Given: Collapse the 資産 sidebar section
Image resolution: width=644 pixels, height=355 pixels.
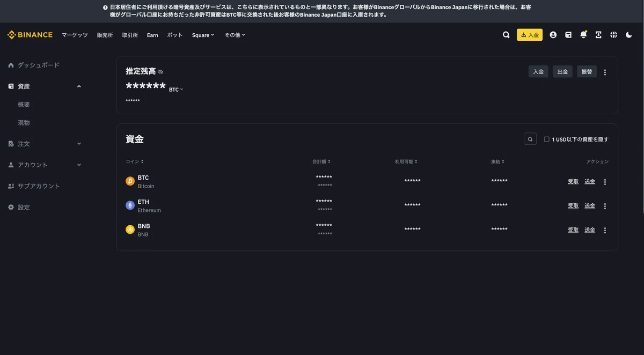Looking at the screenshot, I should (x=79, y=86).
